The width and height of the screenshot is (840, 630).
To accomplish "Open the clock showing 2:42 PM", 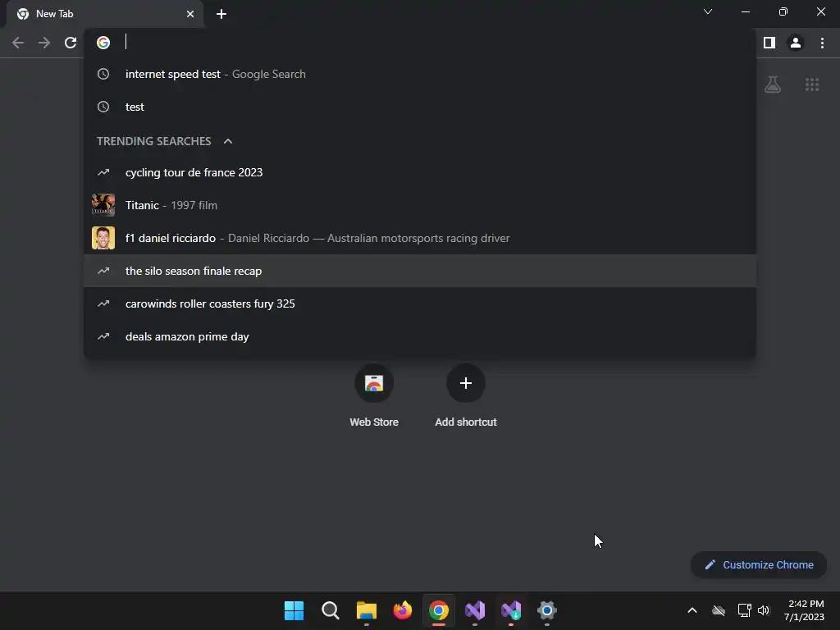I will (x=804, y=610).
